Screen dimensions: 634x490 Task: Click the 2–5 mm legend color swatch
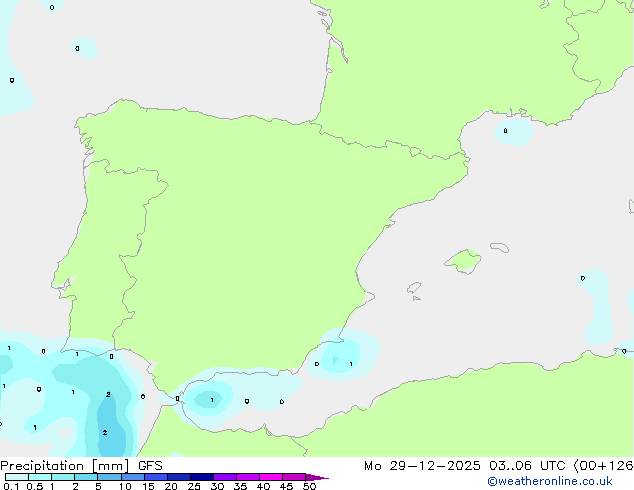[86, 477]
